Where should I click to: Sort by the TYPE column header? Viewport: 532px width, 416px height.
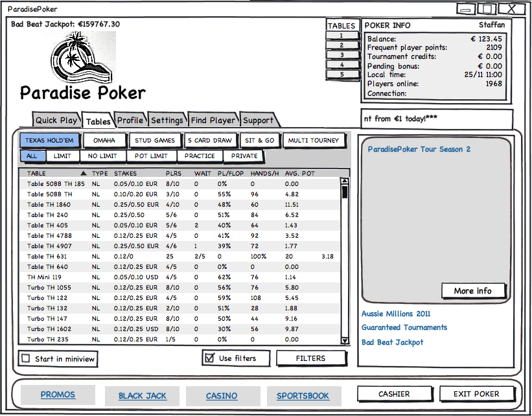point(100,174)
